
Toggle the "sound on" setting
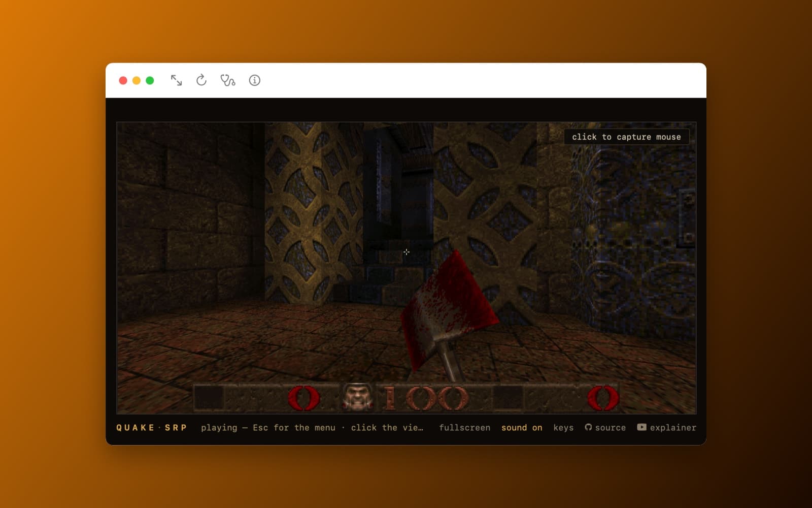522,428
